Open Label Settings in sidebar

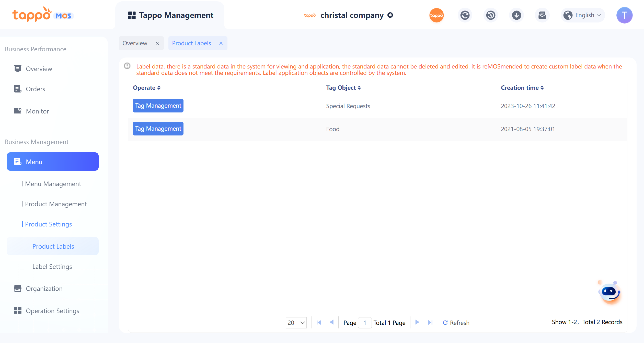point(52,267)
